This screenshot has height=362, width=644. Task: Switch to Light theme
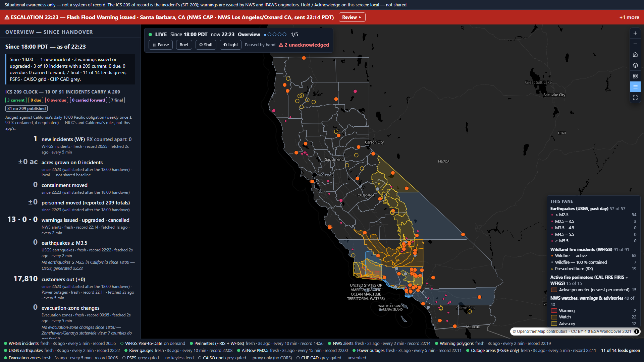pyautogui.click(x=230, y=45)
